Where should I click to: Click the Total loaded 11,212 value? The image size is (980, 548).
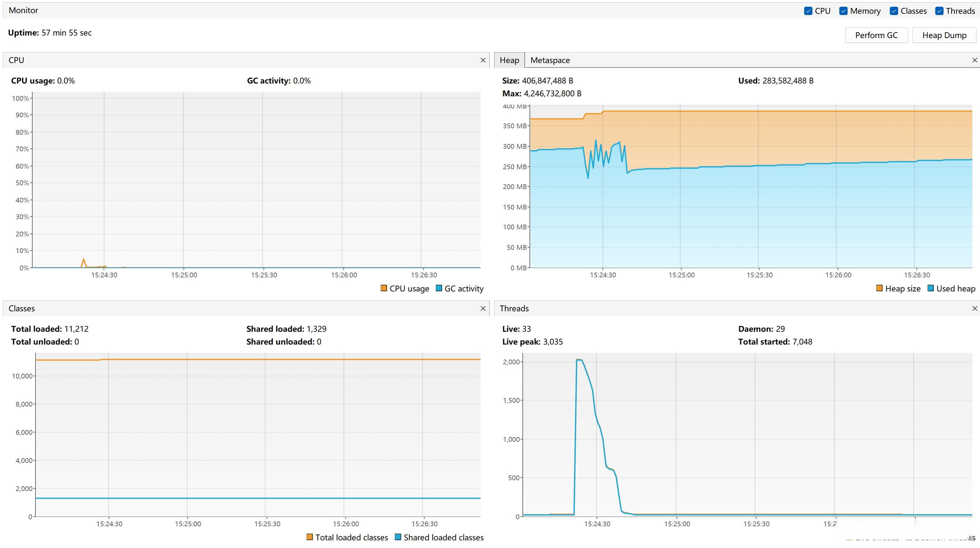pos(76,329)
